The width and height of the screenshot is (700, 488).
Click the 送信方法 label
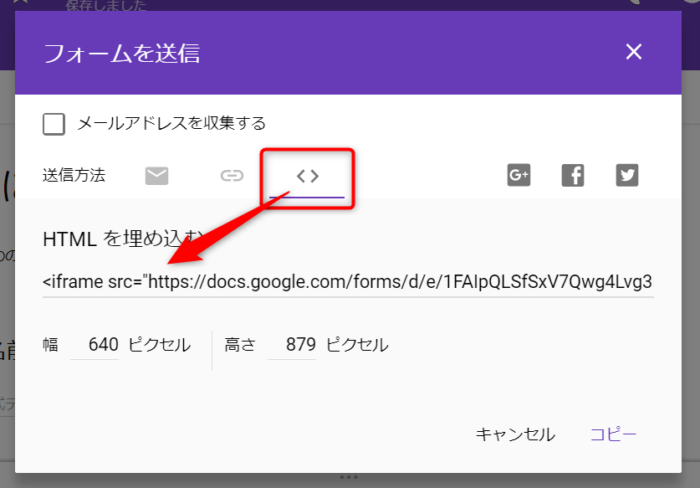click(74, 176)
